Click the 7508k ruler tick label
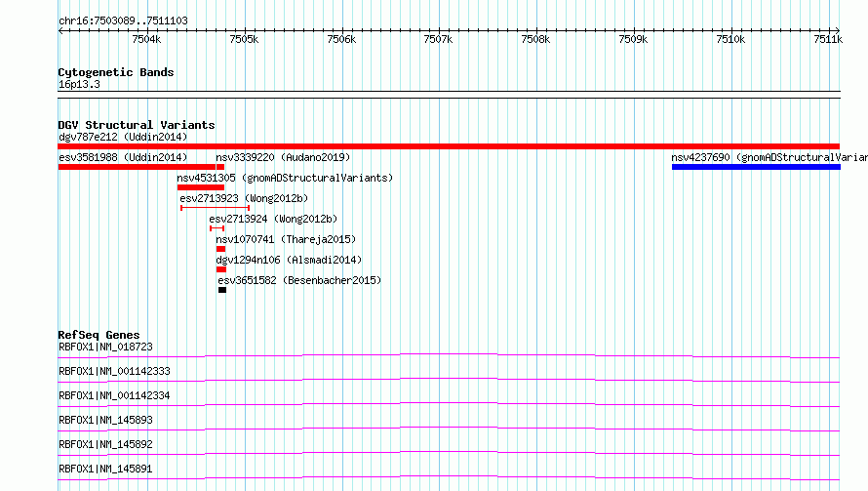This screenshot has width=868, height=491. coord(535,39)
